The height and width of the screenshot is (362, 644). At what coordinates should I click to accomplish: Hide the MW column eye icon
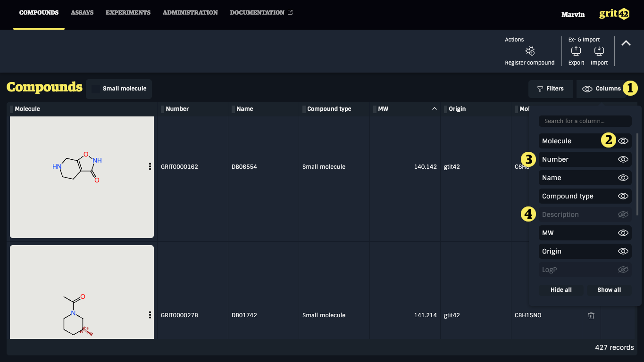pos(623,233)
